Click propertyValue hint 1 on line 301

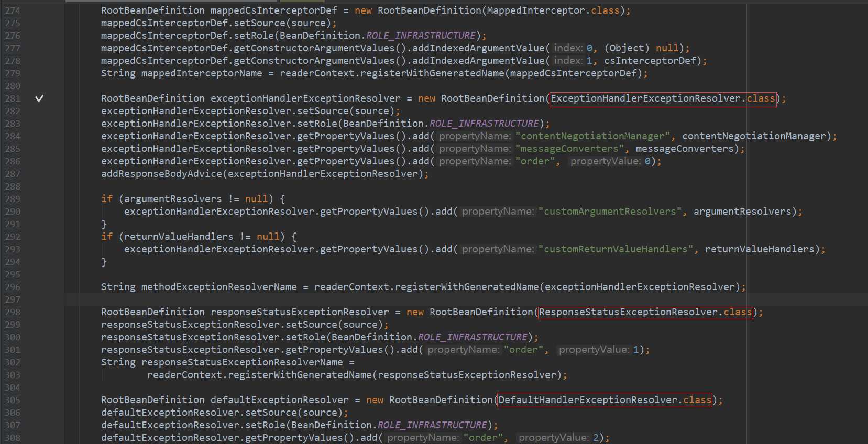[599, 350]
